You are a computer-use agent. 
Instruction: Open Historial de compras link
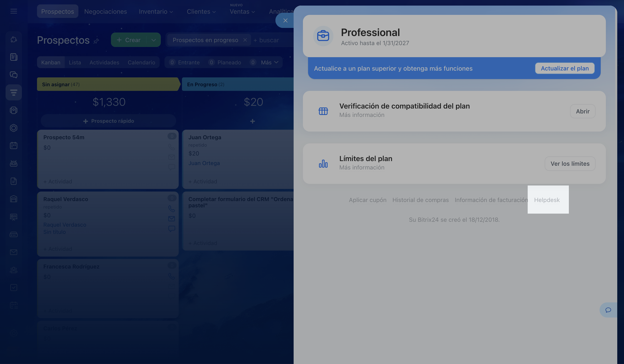coord(420,200)
